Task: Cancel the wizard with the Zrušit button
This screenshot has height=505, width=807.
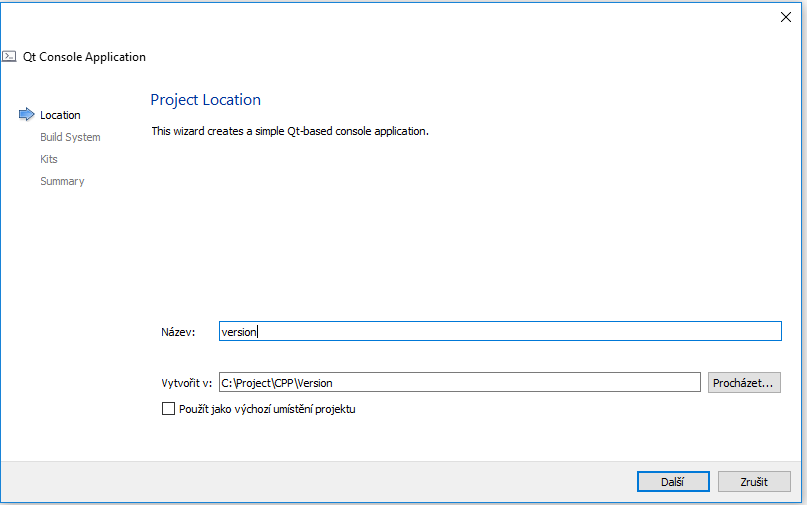Action: pos(754,481)
